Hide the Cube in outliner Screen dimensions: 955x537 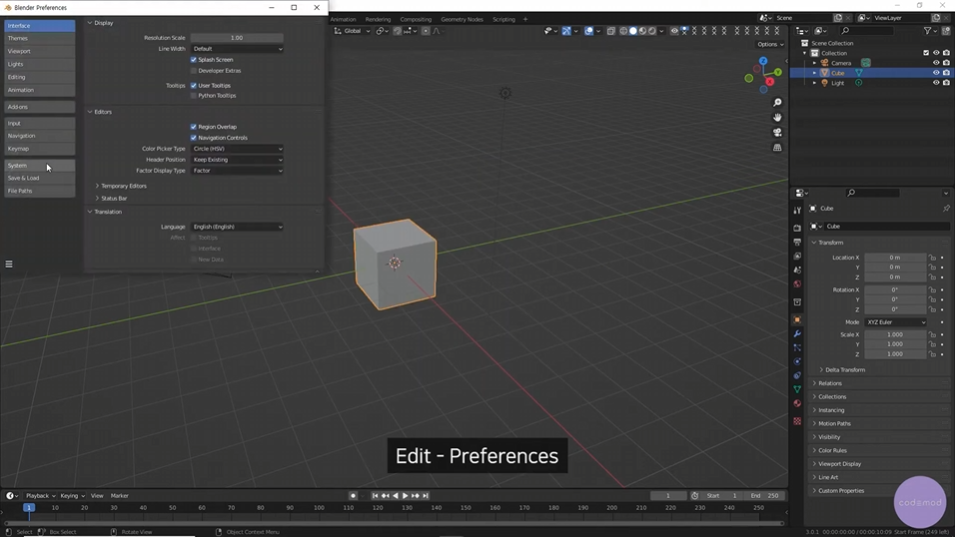(x=936, y=72)
